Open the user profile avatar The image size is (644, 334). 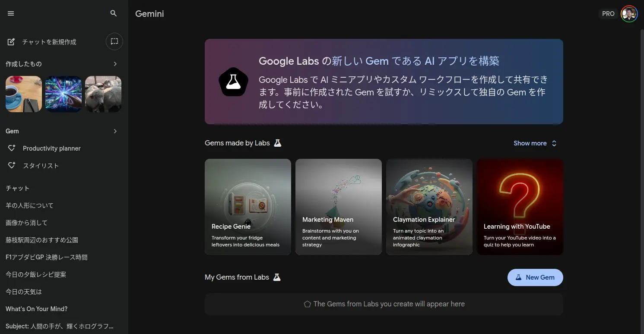(629, 14)
